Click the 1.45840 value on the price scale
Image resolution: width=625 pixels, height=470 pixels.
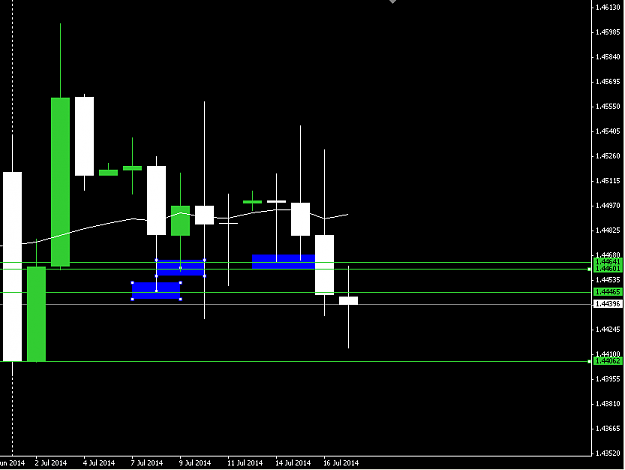(607, 57)
